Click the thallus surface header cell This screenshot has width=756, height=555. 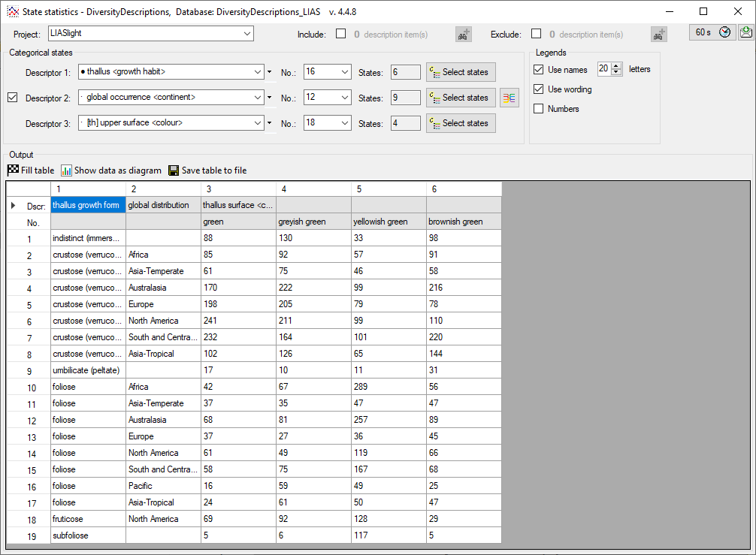point(239,205)
